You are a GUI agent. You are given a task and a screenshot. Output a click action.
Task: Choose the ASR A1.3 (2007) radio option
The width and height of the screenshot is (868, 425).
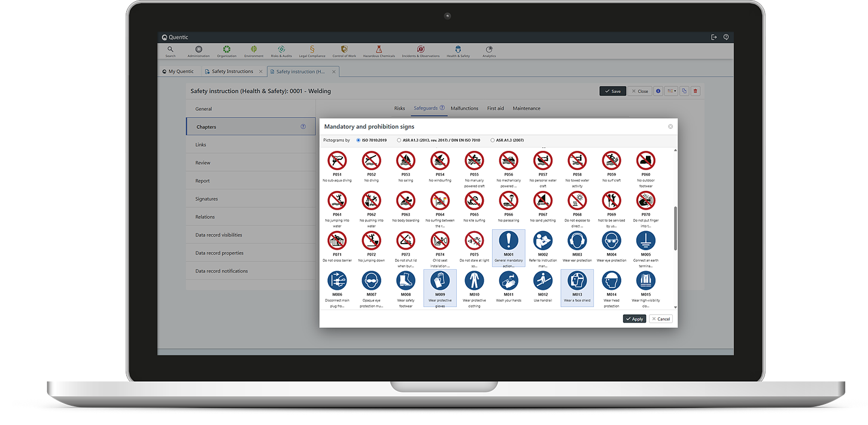coord(493,140)
